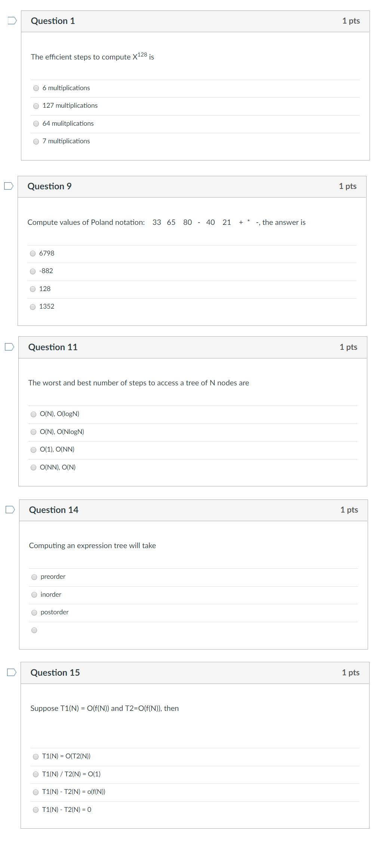The width and height of the screenshot is (389, 868).
Task: Select 'T1(N) - T2(N) = 0' answer
Action: click(35, 810)
